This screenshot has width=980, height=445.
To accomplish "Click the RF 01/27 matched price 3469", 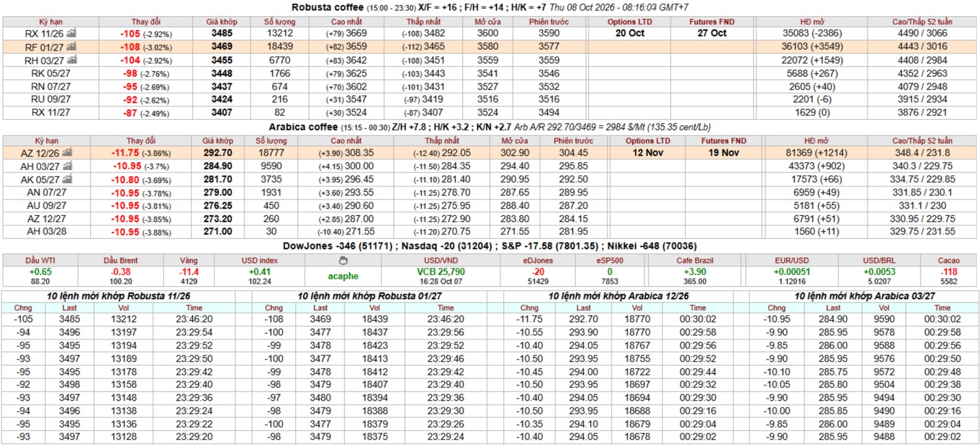I will (222, 47).
